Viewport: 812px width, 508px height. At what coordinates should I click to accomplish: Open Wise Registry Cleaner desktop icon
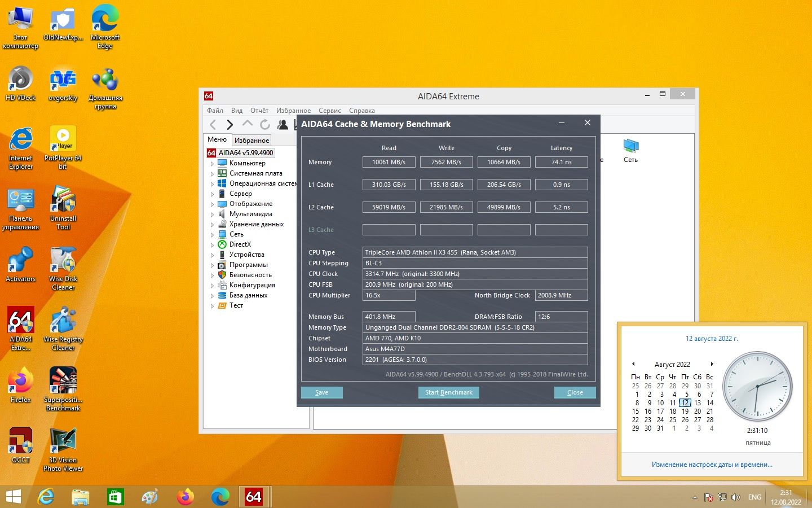[63, 329]
